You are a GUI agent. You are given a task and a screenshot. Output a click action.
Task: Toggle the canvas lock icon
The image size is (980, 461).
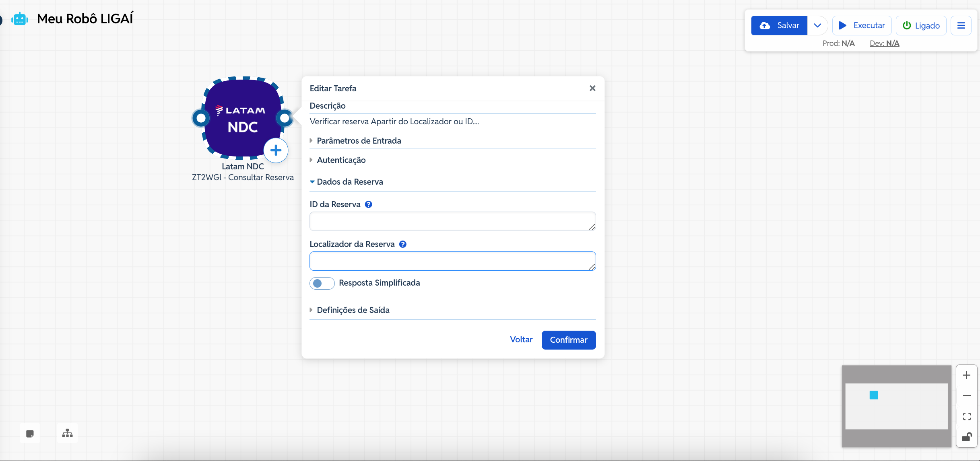(x=966, y=437)
